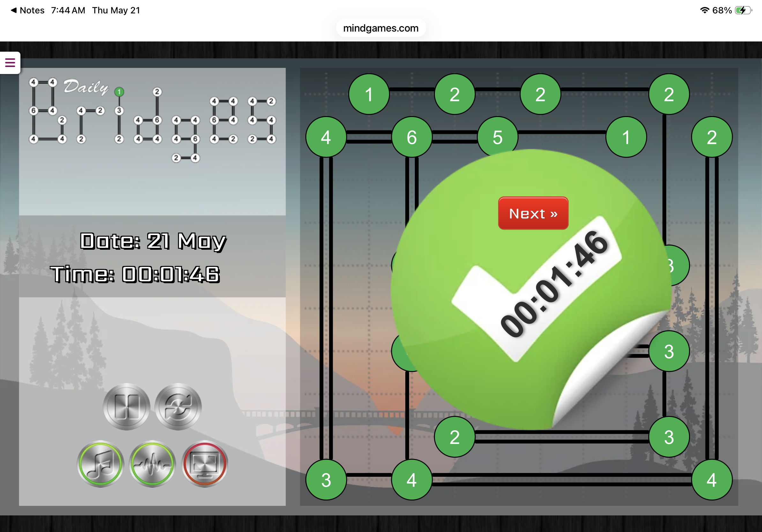Toggle the sound effects waveform button
The width and height of the screenshot is (762, 532).
(x=152, y=464)
